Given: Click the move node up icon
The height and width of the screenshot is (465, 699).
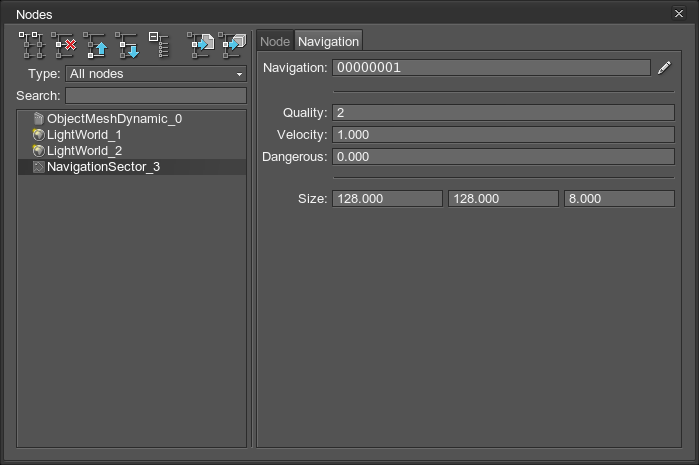Looking at the screenshot, I should tap(97, 44).
